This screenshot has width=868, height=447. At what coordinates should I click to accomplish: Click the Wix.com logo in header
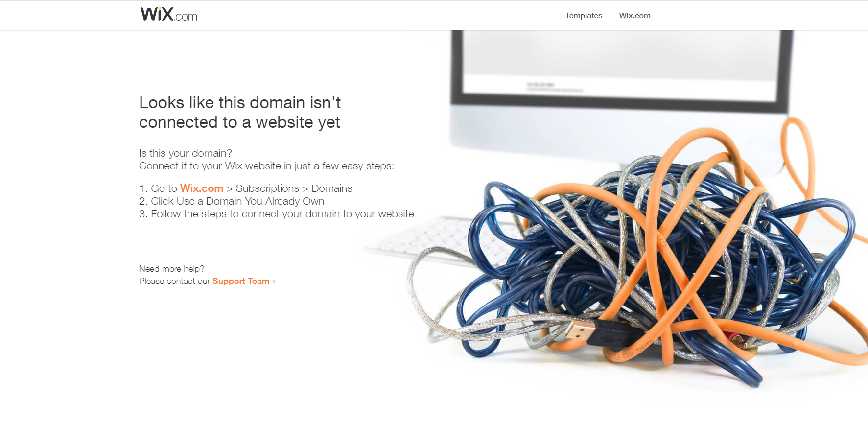click(168, 15)
